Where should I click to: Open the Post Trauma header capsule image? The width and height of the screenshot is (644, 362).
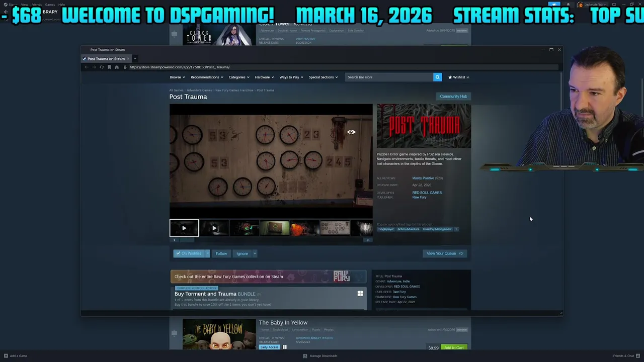pos(424,126)
